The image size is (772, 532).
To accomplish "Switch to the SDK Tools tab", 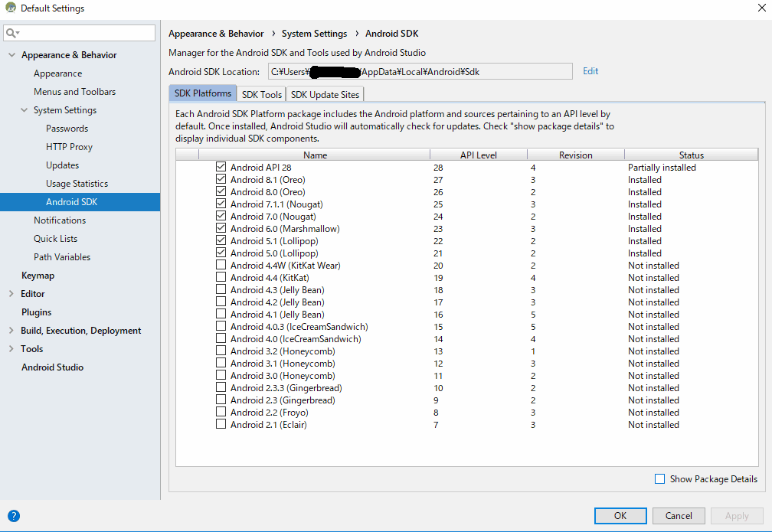I will pos(261,94).
